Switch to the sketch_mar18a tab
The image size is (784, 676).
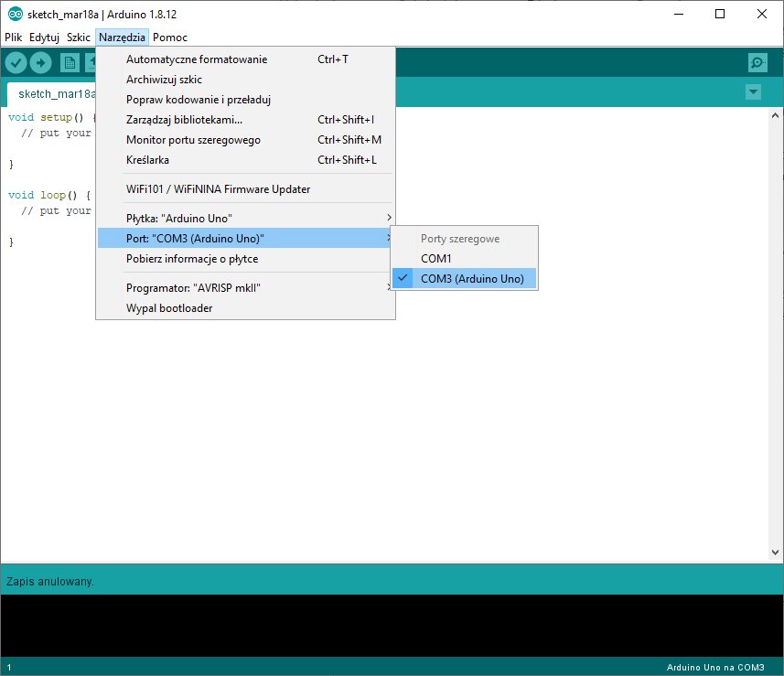tap(51, 94)
